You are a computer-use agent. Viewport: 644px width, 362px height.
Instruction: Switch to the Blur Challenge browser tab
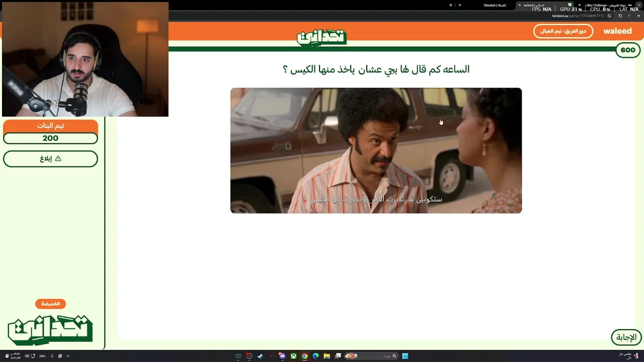(606, 5)
